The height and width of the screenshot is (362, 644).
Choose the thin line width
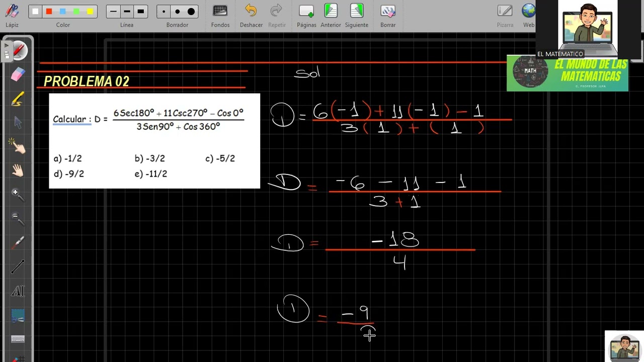[x=113, y=12]
